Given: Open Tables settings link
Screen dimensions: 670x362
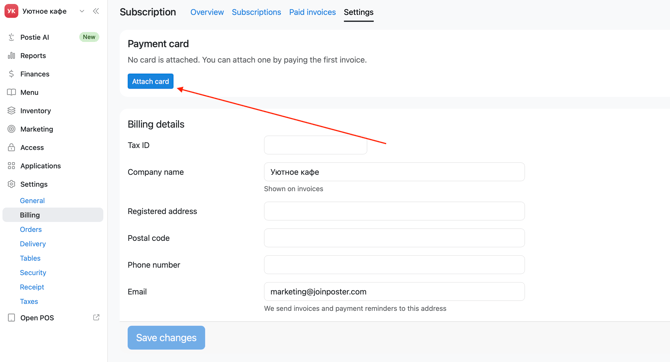Looking at the screenshot, I should click(30, 258).
